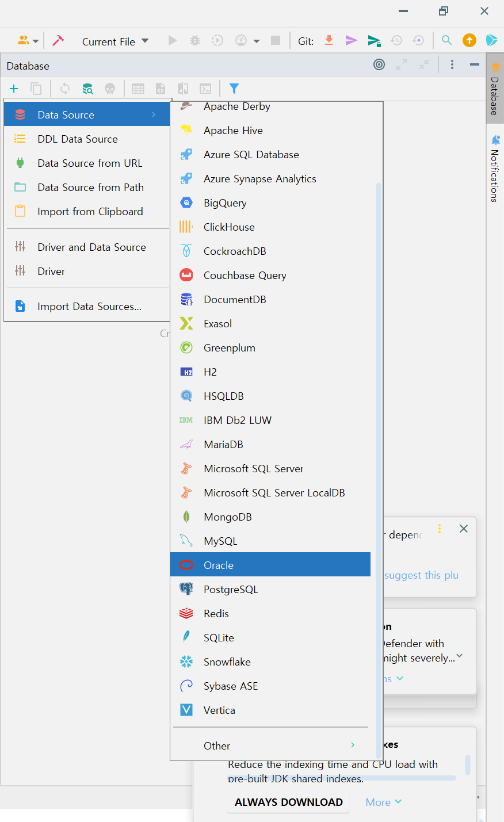Choose MySQL data source
The width and height of the screenshot is (504, 822).
(x=270, y=541)
